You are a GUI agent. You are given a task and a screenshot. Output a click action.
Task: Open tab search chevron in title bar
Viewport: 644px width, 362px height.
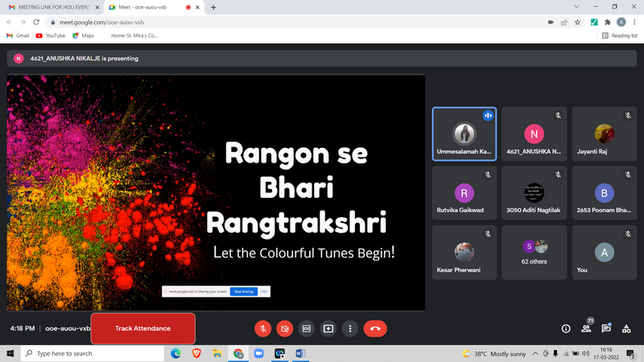[x=576, y=6]
